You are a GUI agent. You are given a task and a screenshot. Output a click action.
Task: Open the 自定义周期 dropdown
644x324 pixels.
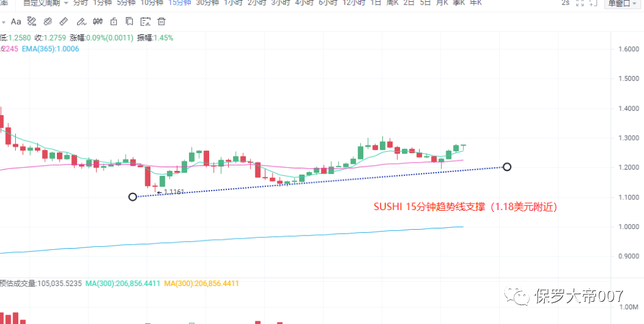[x=46, y=3]
